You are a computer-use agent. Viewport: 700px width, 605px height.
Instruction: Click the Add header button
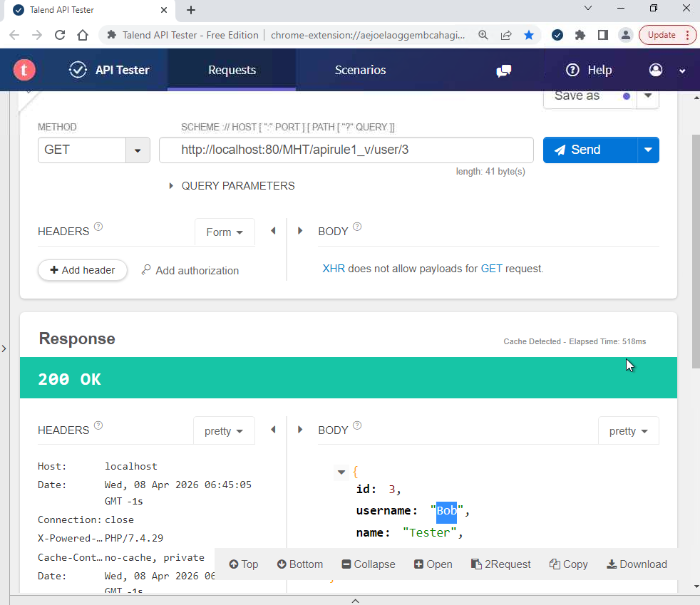(x=83, y=270)
